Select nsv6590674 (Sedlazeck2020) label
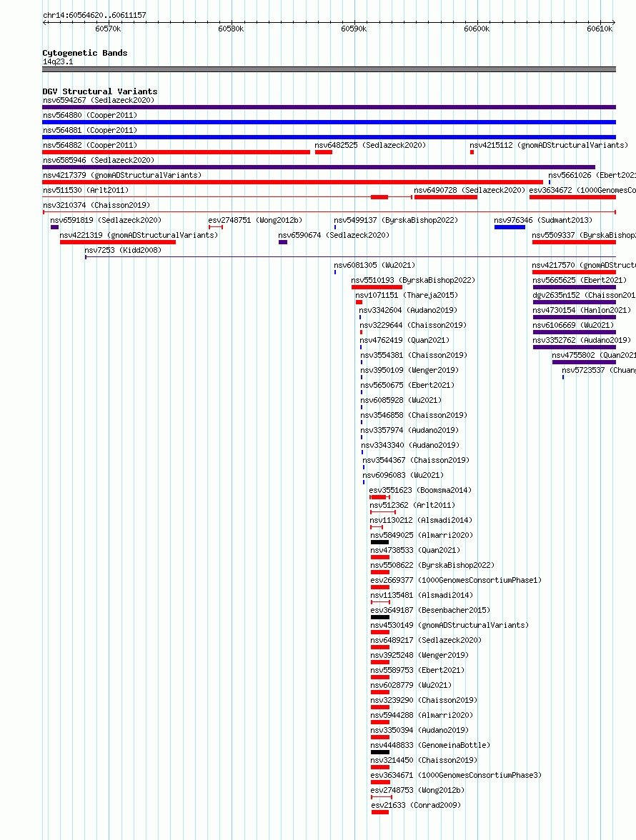Screen dimensions: 636x840 coord(334,235)
